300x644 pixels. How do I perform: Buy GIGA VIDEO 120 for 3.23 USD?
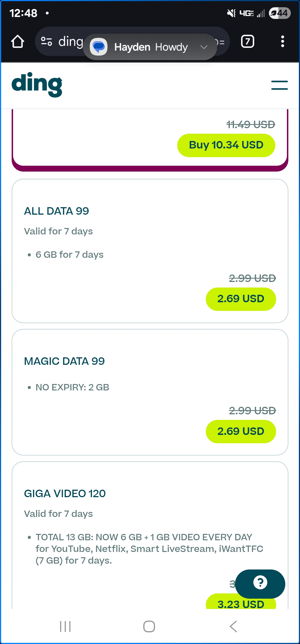(241, 603)
